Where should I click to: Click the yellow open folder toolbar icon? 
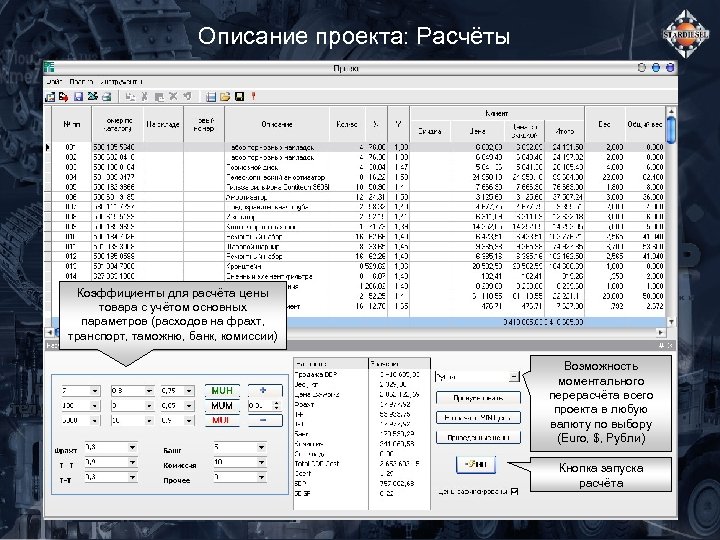pos(225,97)
